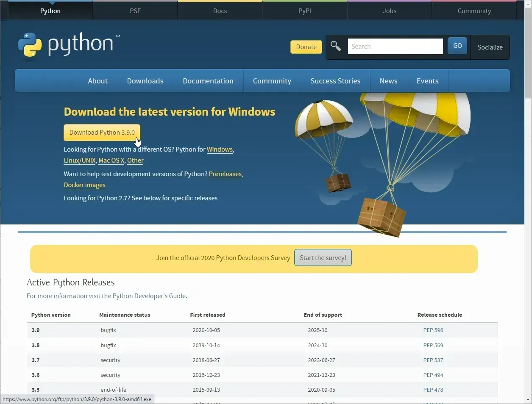Image resolution: width=532 pixels, height=404 pixels.
Task: Open the Socialize menu
Action: click(x=490, y=47)
